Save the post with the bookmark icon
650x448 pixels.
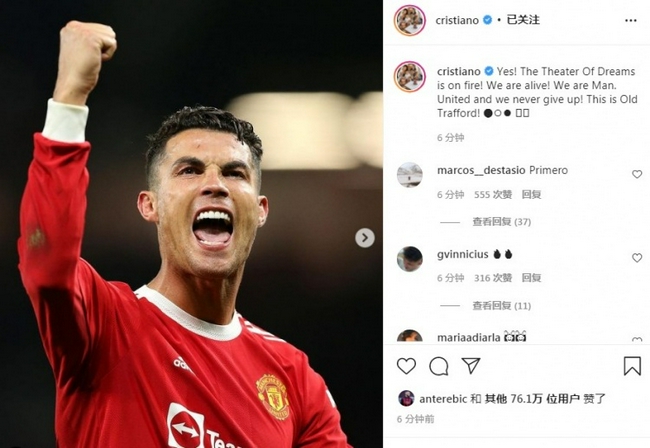coord(632,366)
